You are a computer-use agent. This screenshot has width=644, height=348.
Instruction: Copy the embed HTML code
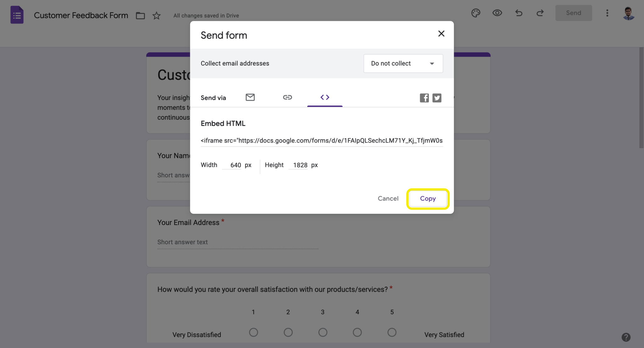click(428, 199)
